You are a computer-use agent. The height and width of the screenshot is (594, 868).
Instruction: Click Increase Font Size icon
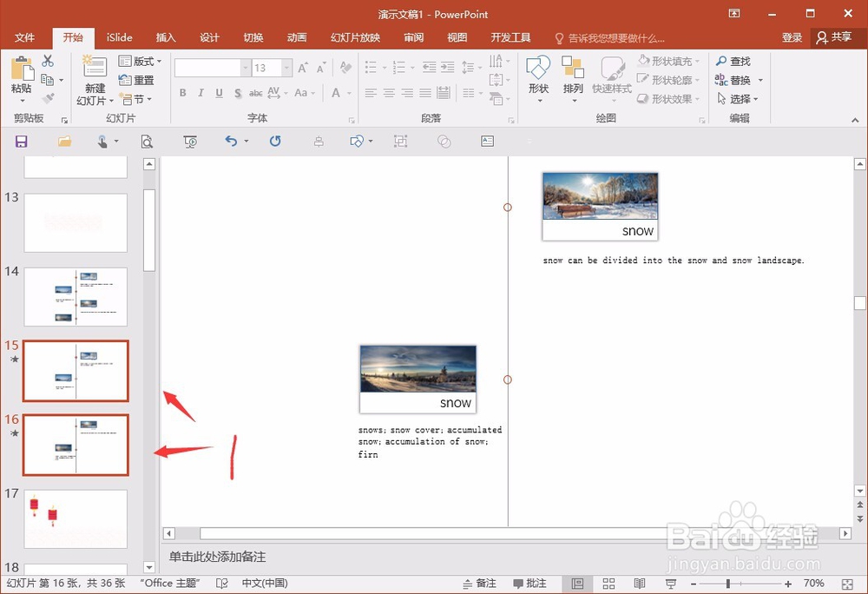coord(303,68)
